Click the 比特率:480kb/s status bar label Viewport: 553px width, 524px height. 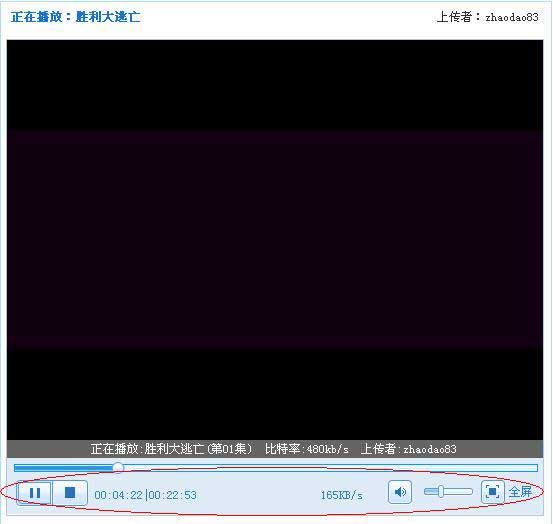[307, 449]
